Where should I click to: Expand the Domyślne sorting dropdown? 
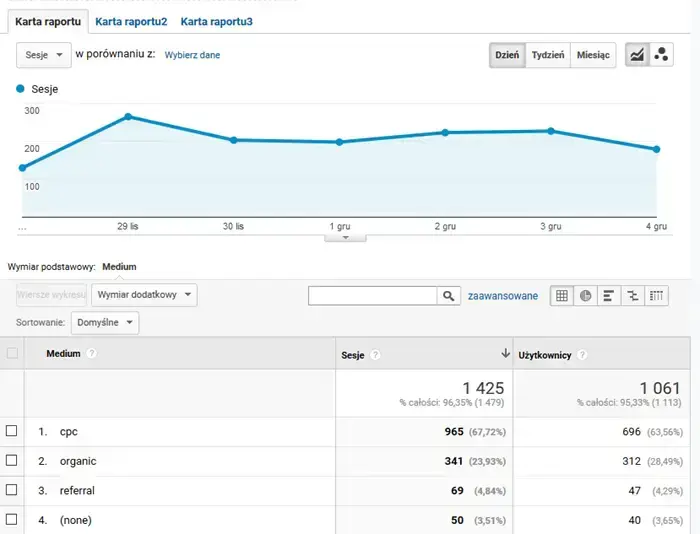point(105,323)
